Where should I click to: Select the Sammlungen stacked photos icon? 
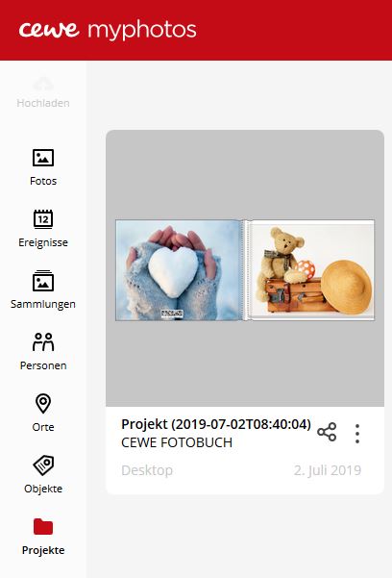tap(43, 281)
